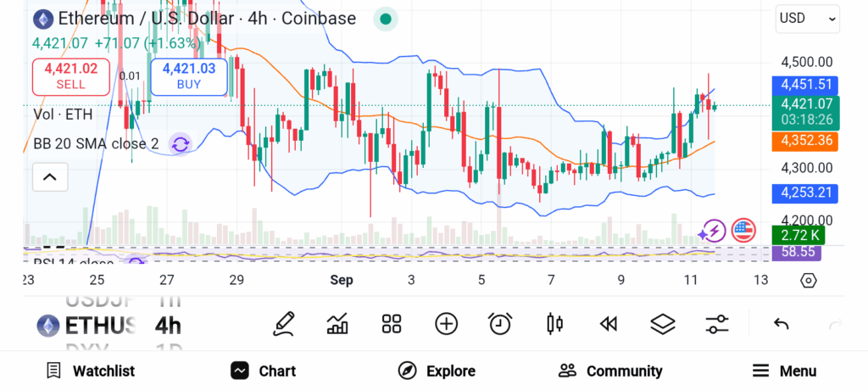Open the USD currency dropdown

[x=808, y=18]
